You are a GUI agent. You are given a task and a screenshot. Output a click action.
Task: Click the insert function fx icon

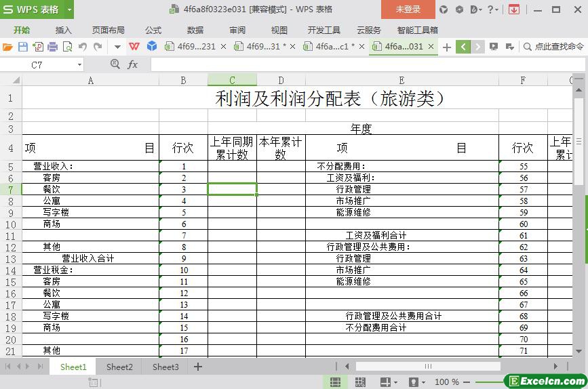(x=133, y=64)
